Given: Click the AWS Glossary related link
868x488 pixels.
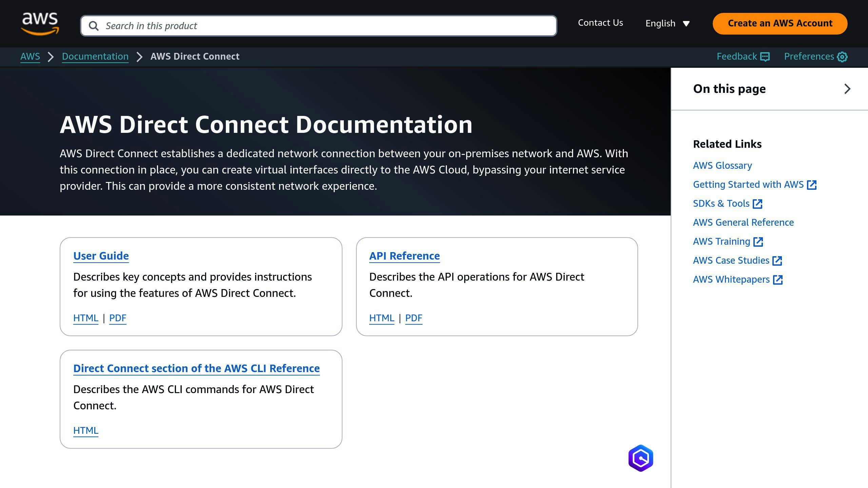Looking at the screenshot, I should pyautogui.click(x=723, y=166).
